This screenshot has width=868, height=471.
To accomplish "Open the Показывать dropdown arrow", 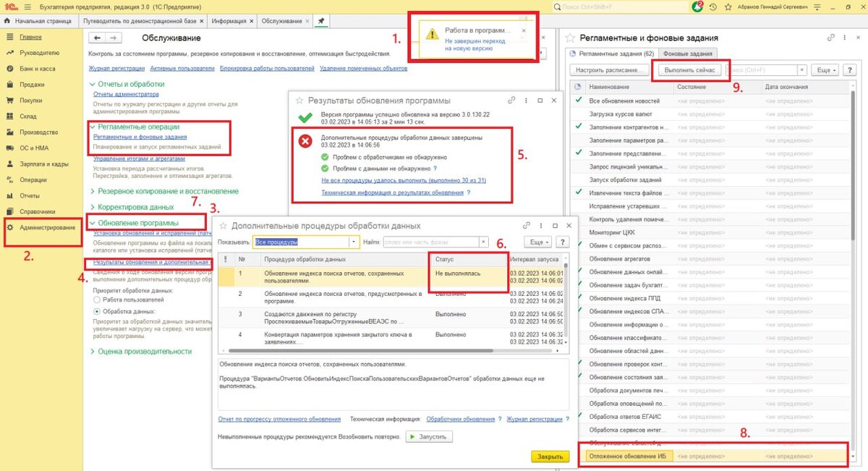I will click(x=354, y=242).
